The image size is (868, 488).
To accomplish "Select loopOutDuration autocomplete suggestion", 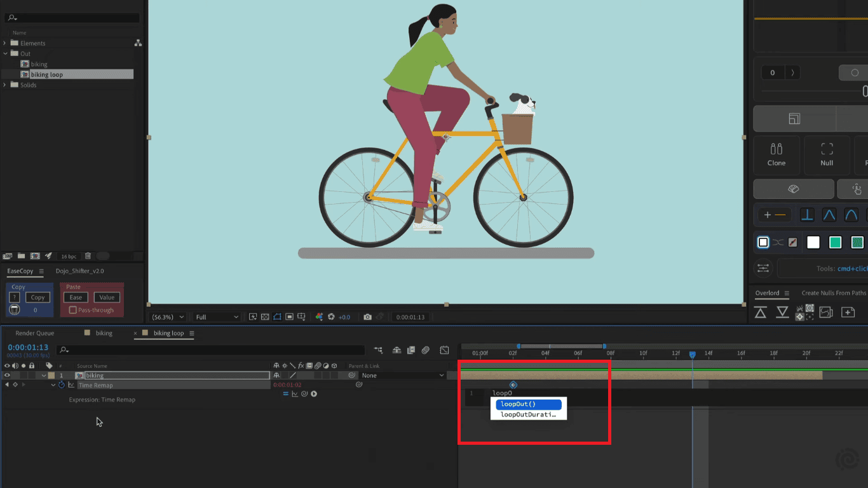I will [x=529, y=415].
